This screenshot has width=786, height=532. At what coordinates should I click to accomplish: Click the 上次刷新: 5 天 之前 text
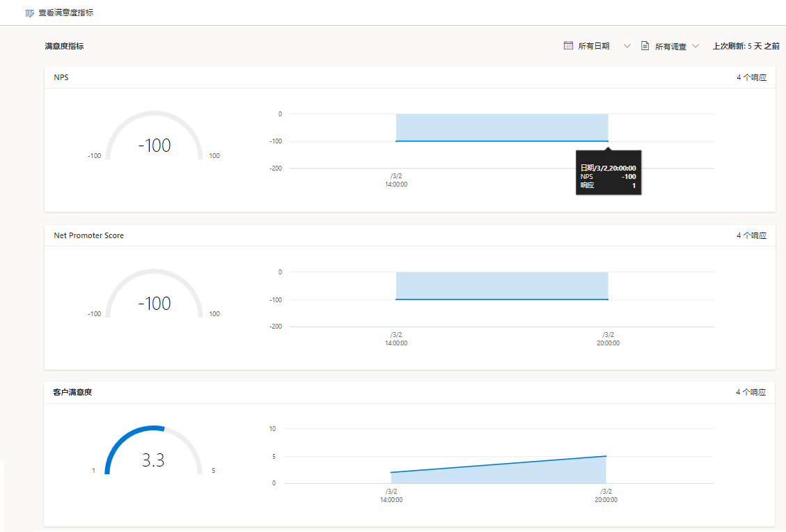pyautogui.click(x=746, y=46)
